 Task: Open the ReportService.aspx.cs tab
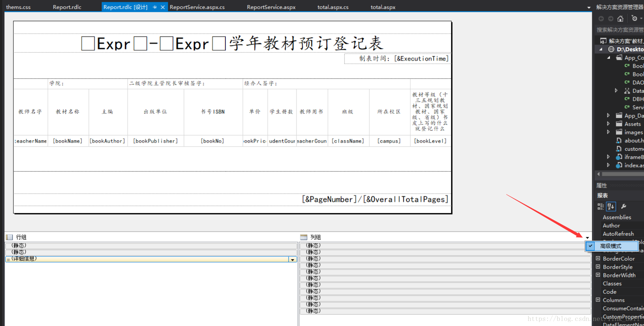pyautogui.click(x=197, y=7)
